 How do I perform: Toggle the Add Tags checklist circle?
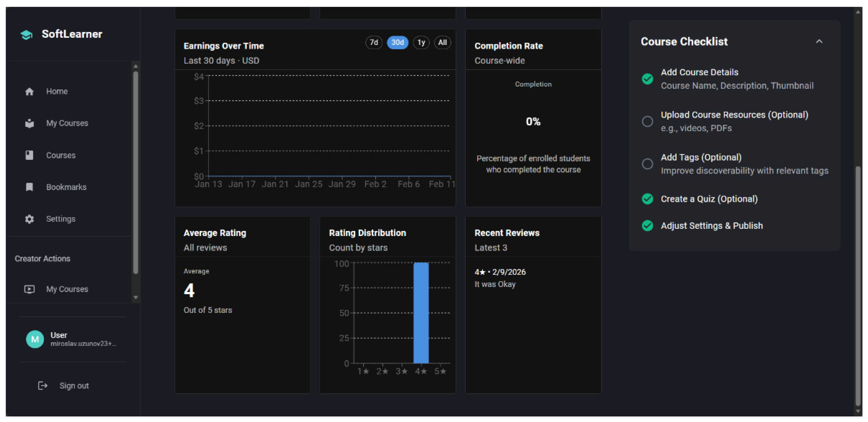[647, 164]
